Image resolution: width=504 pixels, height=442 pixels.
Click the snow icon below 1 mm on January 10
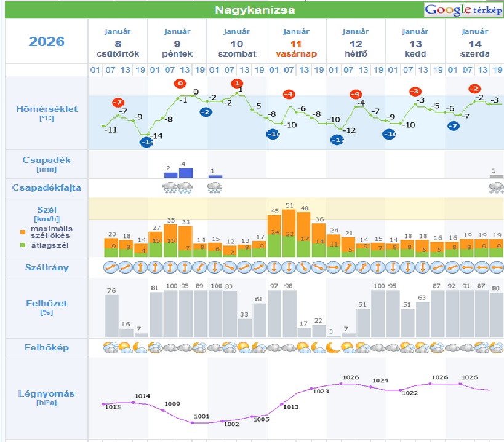215,187
